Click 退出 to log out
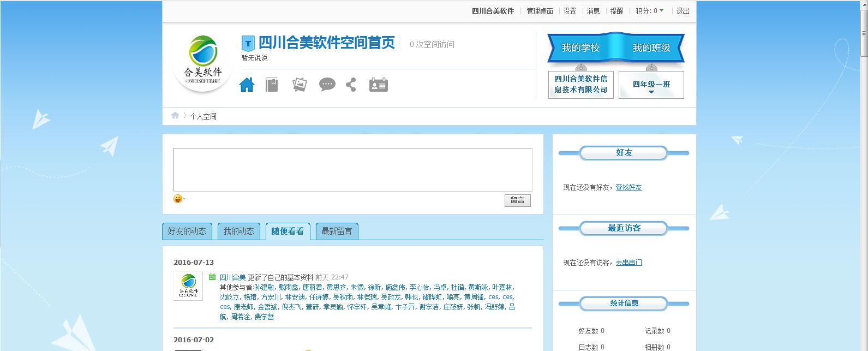 pos(683,11)
